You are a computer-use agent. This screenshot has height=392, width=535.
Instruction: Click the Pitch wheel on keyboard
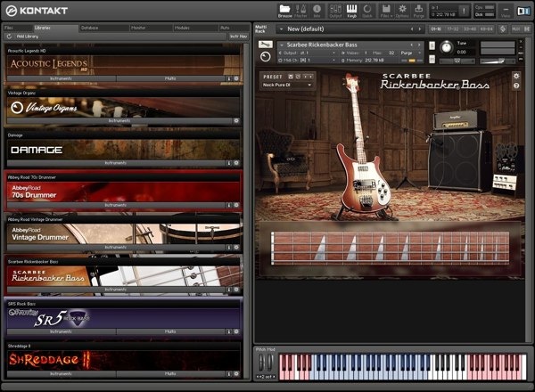click(261, 363)
